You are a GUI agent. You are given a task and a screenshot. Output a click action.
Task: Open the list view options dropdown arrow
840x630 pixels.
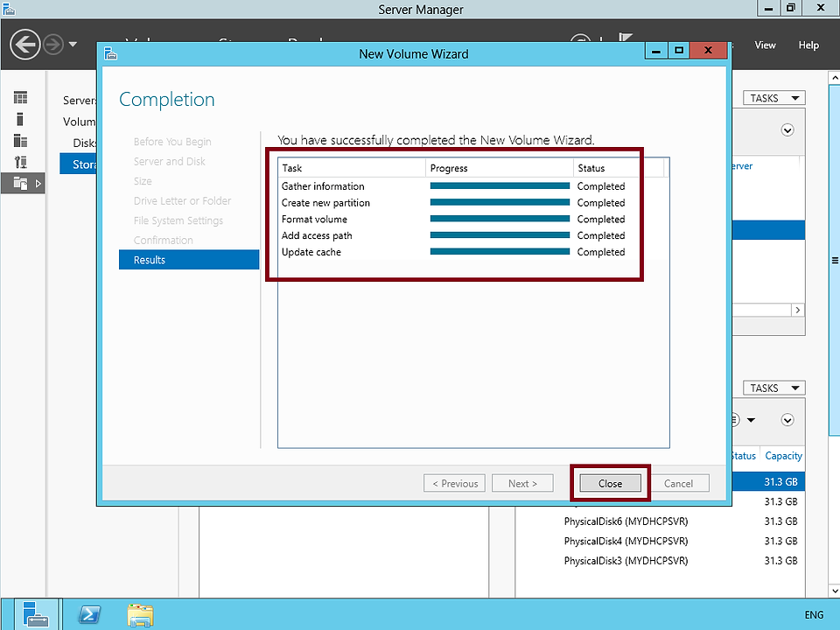click(x=751, y=420)
